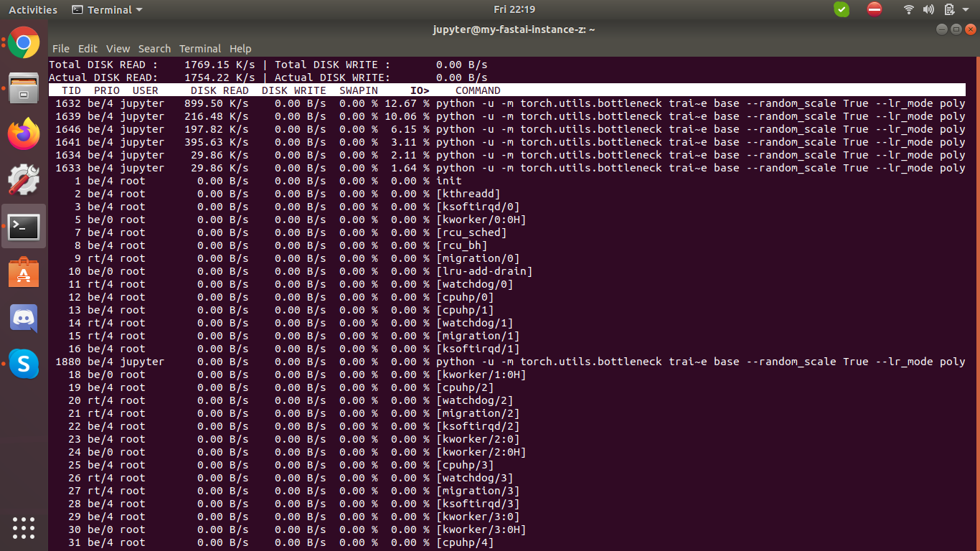Open Google Chrome from the dock

tap(24, 43)
